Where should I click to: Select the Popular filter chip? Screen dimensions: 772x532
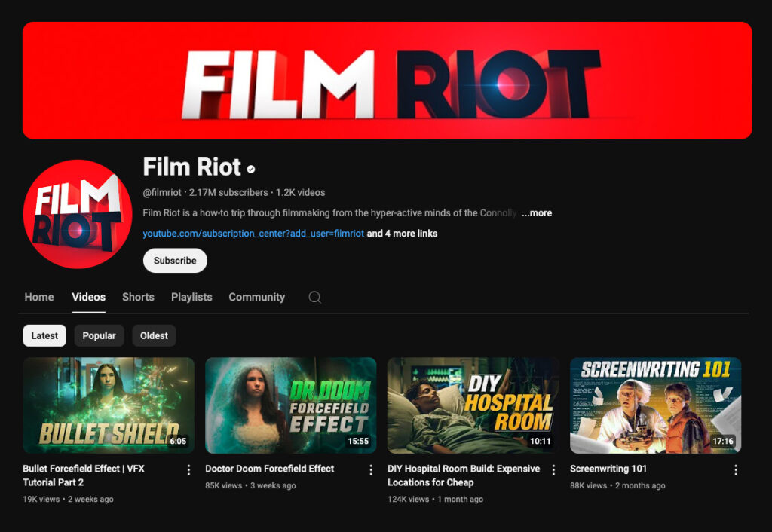[x=99, y=335]
